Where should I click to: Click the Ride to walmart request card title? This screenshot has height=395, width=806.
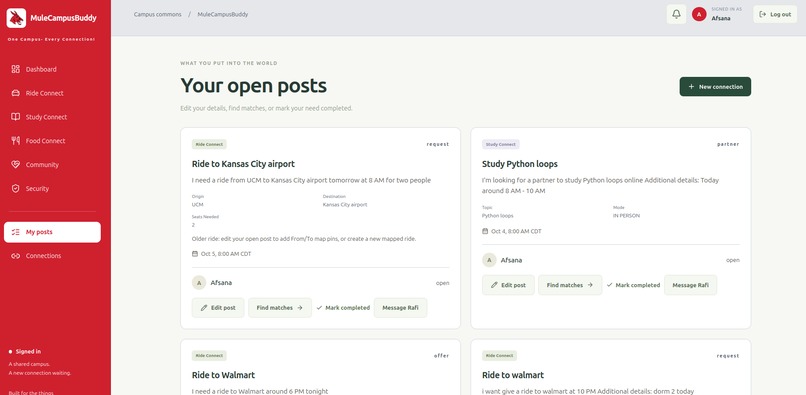tap(513, 375)
